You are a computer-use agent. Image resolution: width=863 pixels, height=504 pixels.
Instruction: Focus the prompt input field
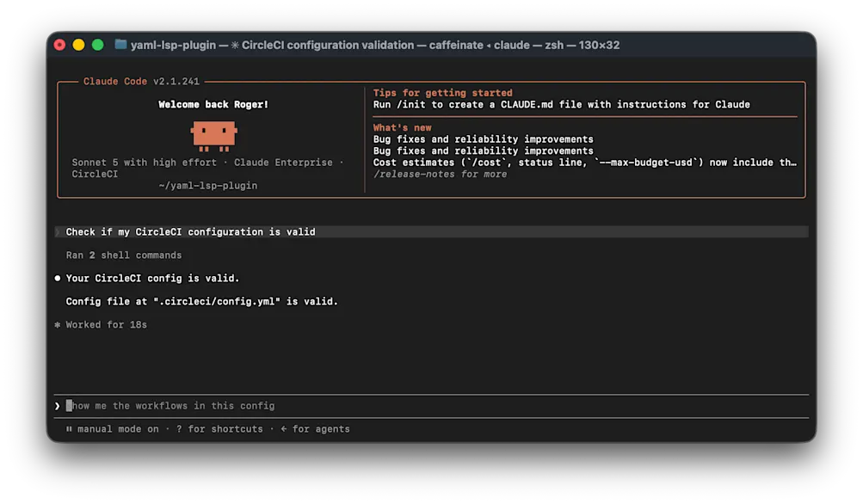[x=432, y=406]
